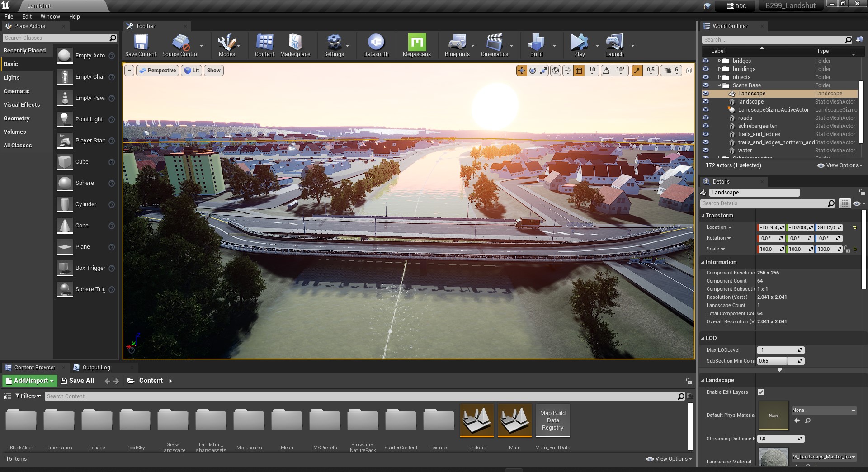Viewport: 868px width, 472px height.
Task: Expand the buildings folder in World Outliner
Action: pos(719,69)
